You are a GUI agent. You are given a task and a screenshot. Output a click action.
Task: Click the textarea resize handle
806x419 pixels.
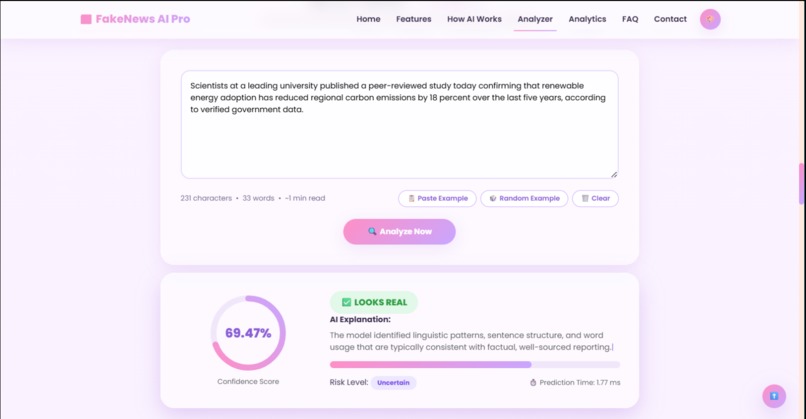coord(614,174)
